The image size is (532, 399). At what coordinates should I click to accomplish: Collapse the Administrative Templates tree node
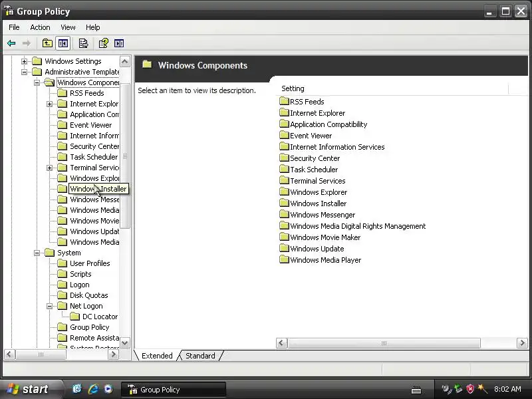click(24, 72)
